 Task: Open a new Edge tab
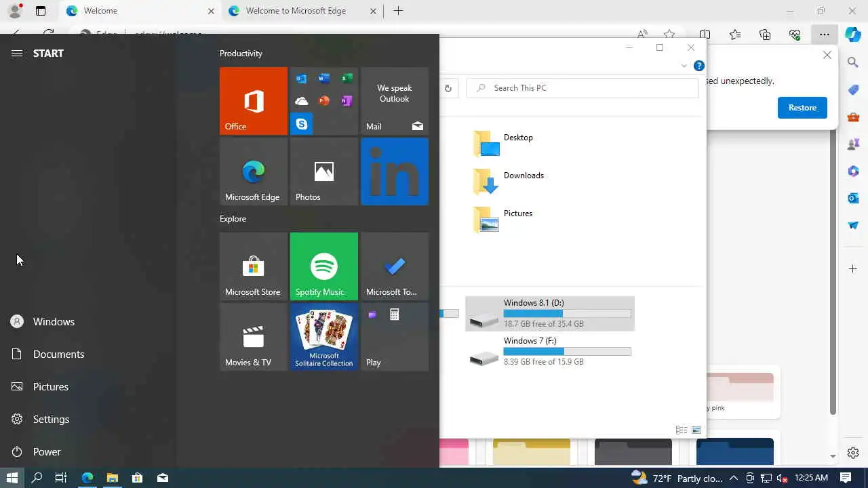pyautogui.click(x=399, y=11)
